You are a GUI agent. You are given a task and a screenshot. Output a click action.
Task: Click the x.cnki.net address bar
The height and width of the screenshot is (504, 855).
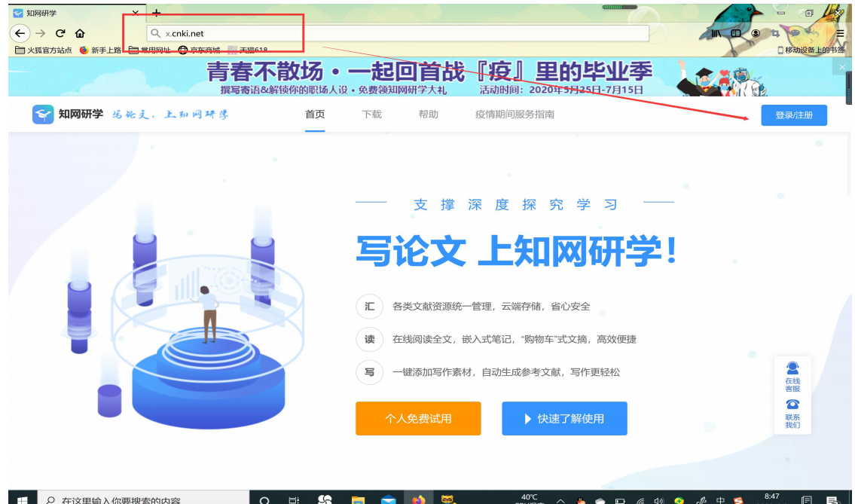pyautogui.click(x=399, y=33)
